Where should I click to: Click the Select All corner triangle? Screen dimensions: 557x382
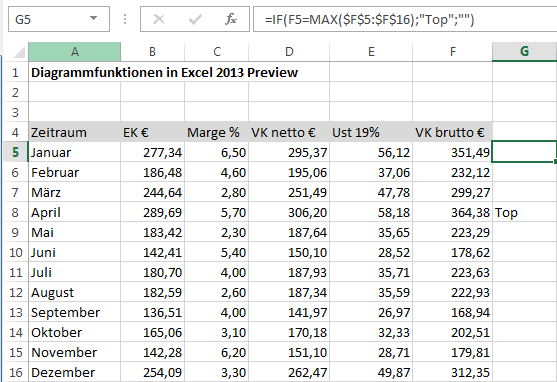18,52
